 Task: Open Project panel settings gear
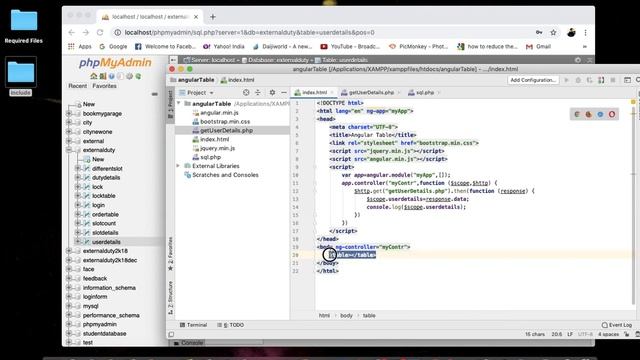tap(272, 93)
